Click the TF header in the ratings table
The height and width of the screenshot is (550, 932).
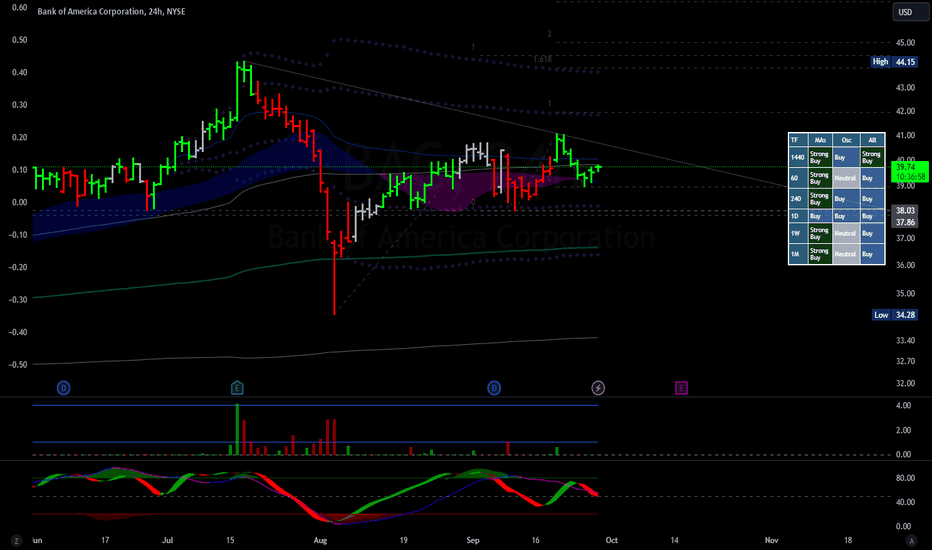797,140
